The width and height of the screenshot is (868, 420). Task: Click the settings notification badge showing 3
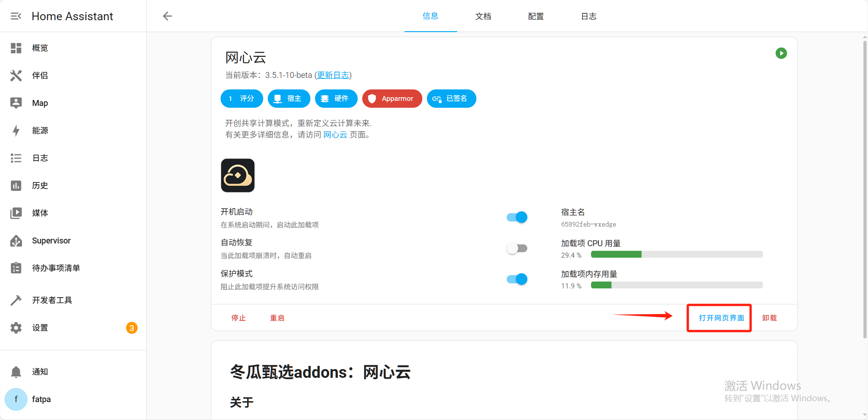[x=132, y=328]
